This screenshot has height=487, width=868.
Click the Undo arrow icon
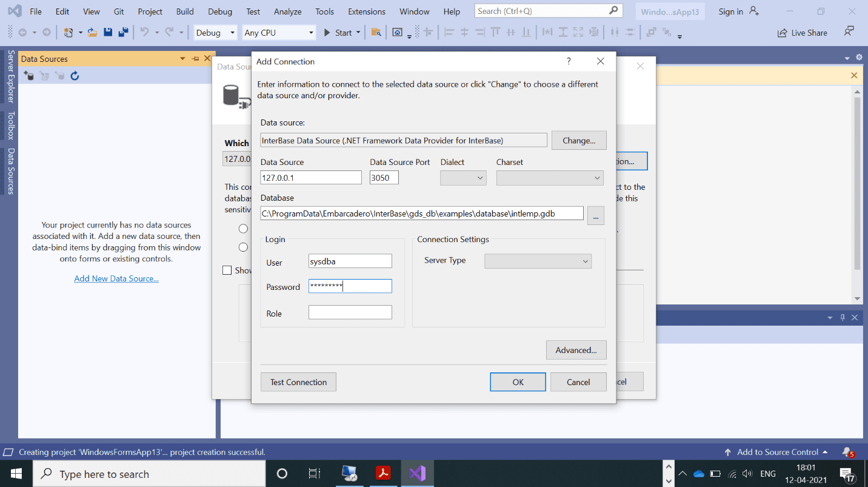(144, 33)
